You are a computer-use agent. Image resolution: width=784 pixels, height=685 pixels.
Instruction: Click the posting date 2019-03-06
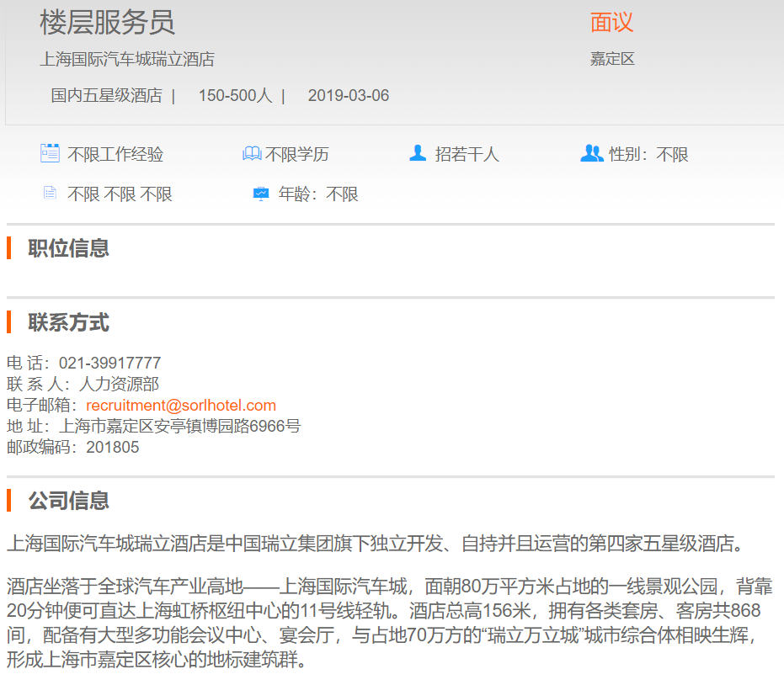(349, 96)
